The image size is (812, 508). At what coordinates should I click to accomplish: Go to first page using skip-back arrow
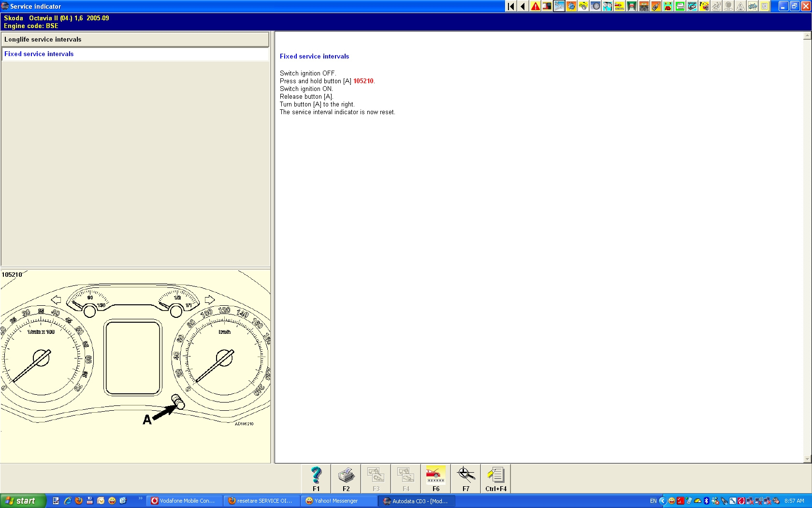click(x=511, y=6)
